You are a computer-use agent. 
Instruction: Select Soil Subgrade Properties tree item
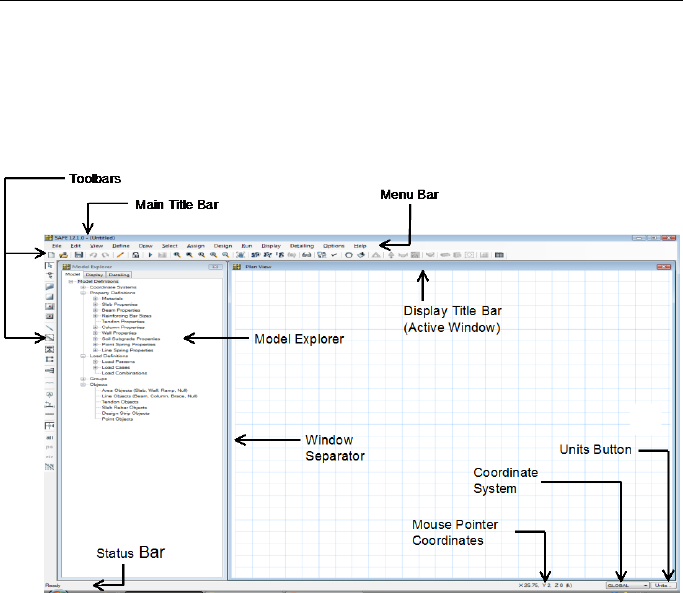(131, 339)
